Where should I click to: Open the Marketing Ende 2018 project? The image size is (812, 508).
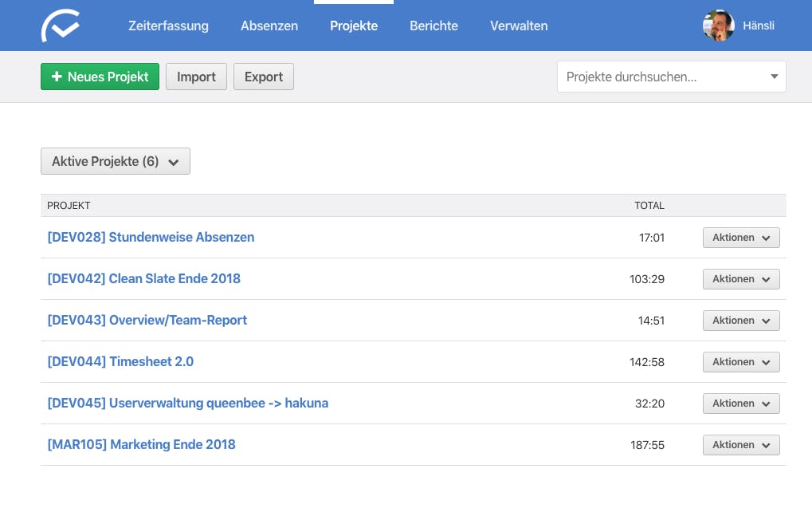point(141,444)
